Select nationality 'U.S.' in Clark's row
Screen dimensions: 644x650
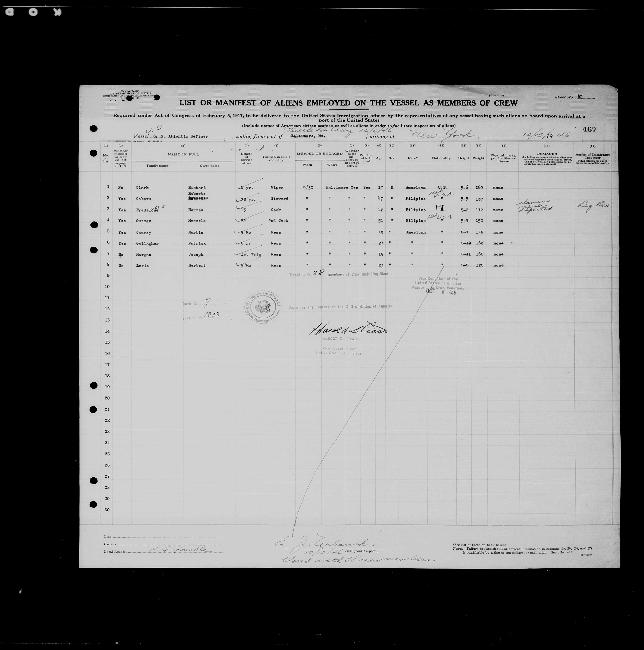(443, 188)
